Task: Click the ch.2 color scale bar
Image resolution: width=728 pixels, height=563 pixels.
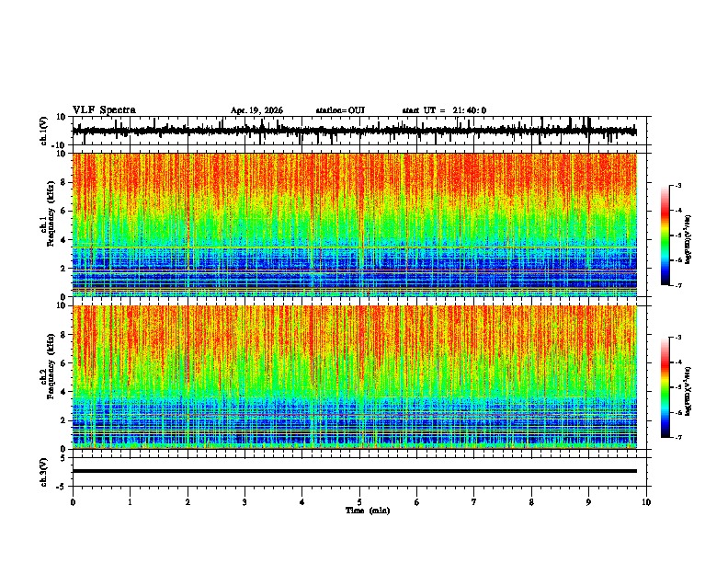Action: coord(665,387)
